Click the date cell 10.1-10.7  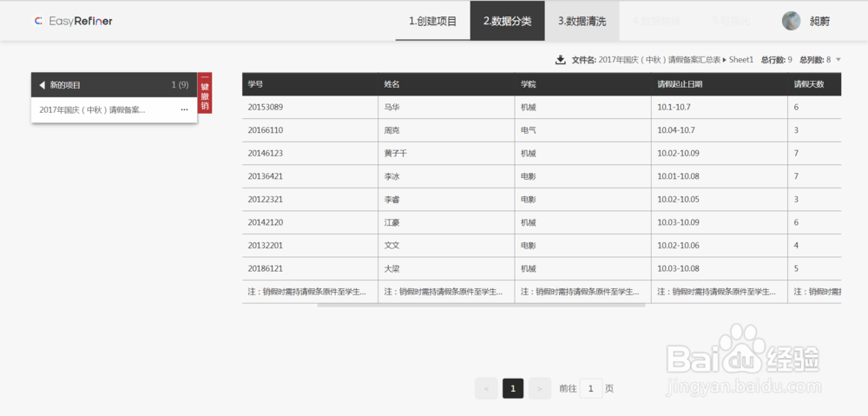719,107
